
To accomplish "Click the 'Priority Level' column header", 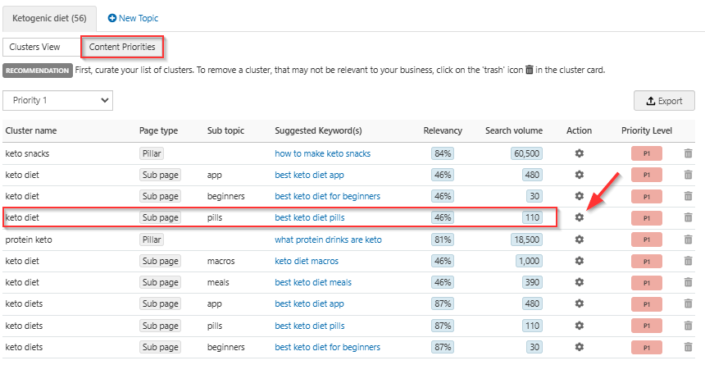I will 647,131.
